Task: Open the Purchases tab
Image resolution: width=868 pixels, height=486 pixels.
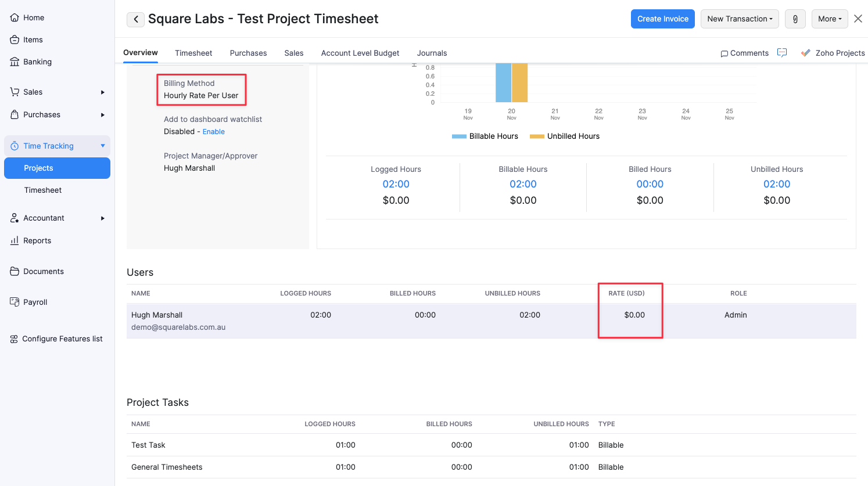Action: [x=249, y=53]
